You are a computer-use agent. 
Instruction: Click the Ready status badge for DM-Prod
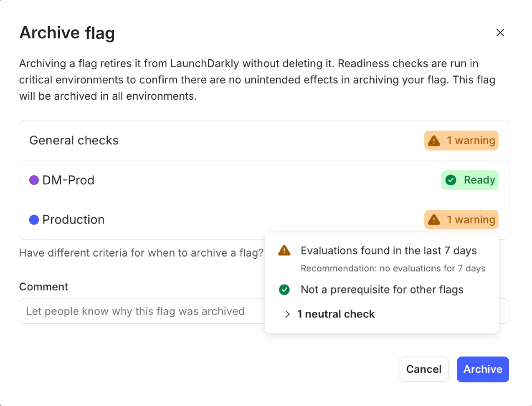469,180
